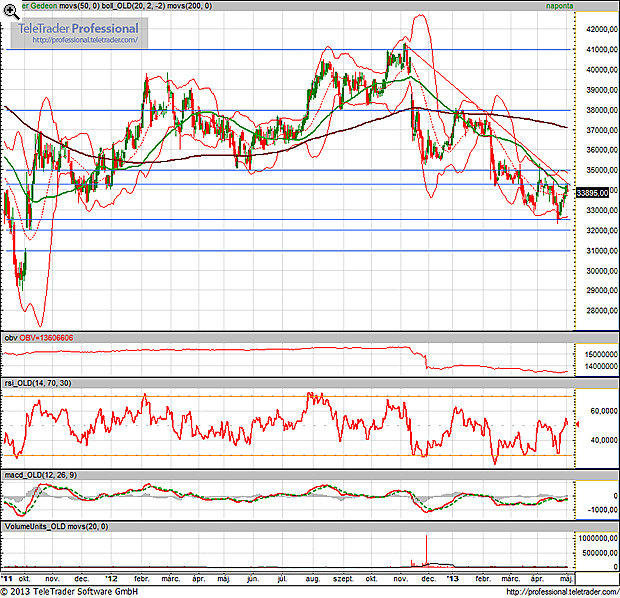Click the 500000,00 volume axis label
Image resolution: width=620 pixels, height=598 pixels.
600,553
